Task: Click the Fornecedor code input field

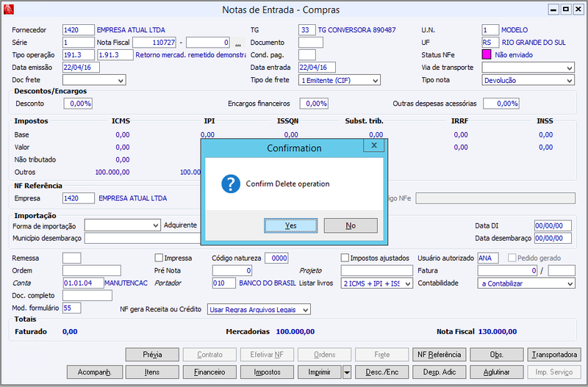Action: click(79, 30)
